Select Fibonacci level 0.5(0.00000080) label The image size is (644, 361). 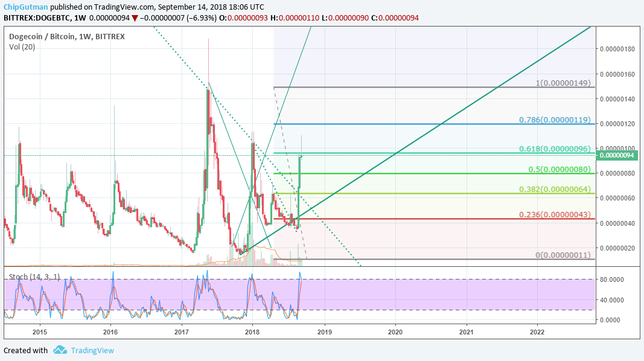coord(560,169)
